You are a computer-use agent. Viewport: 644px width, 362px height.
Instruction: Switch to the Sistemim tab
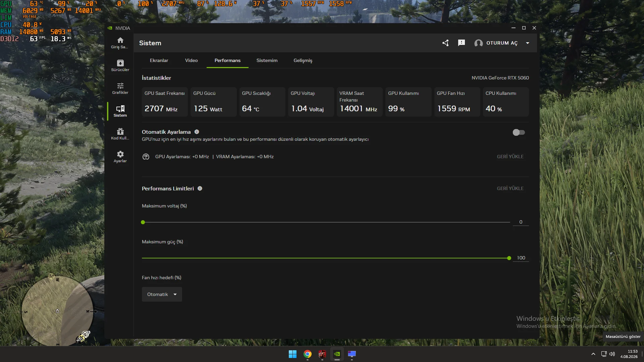(x=267, y=60)
